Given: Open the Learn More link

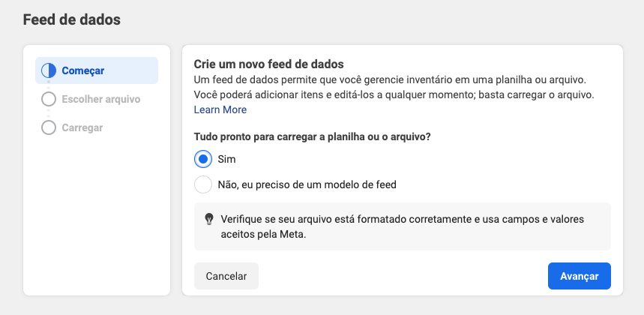Looking at the screenshot, I should click(220, 109).
